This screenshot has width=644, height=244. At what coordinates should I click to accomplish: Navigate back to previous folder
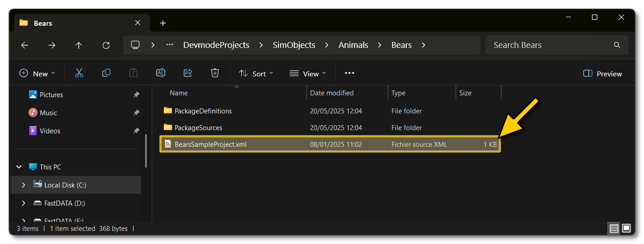[x=25, y=45]
